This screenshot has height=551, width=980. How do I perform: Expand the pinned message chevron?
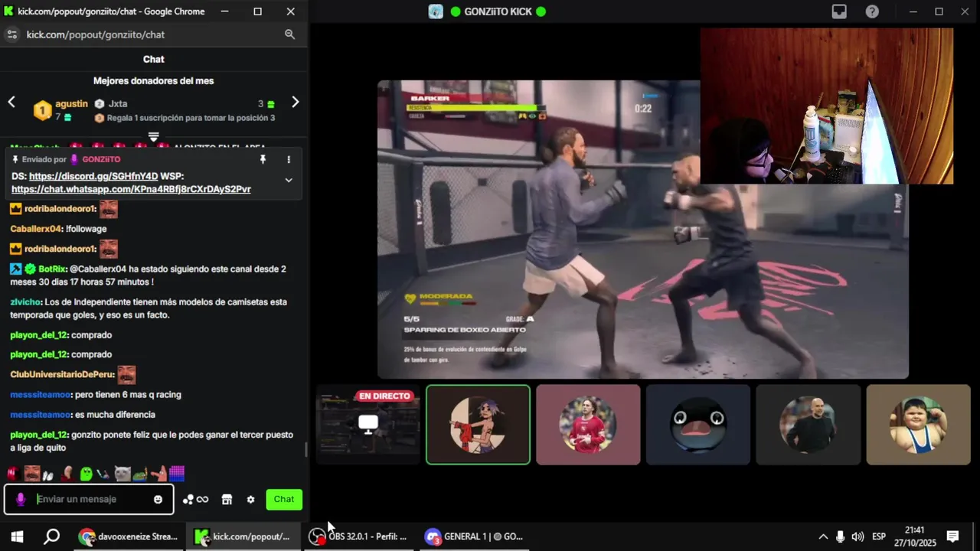pos(289,180)
